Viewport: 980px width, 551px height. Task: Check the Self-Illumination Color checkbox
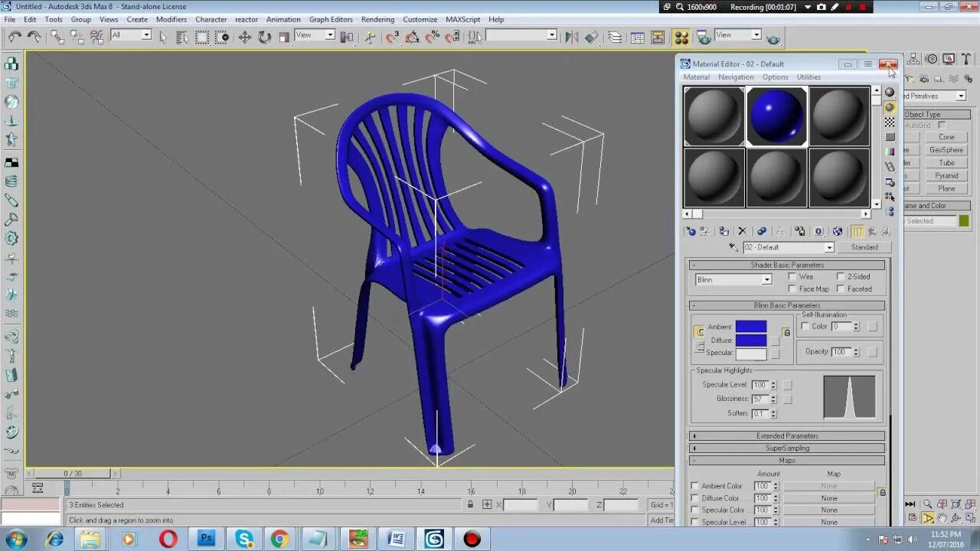point(805,326)
